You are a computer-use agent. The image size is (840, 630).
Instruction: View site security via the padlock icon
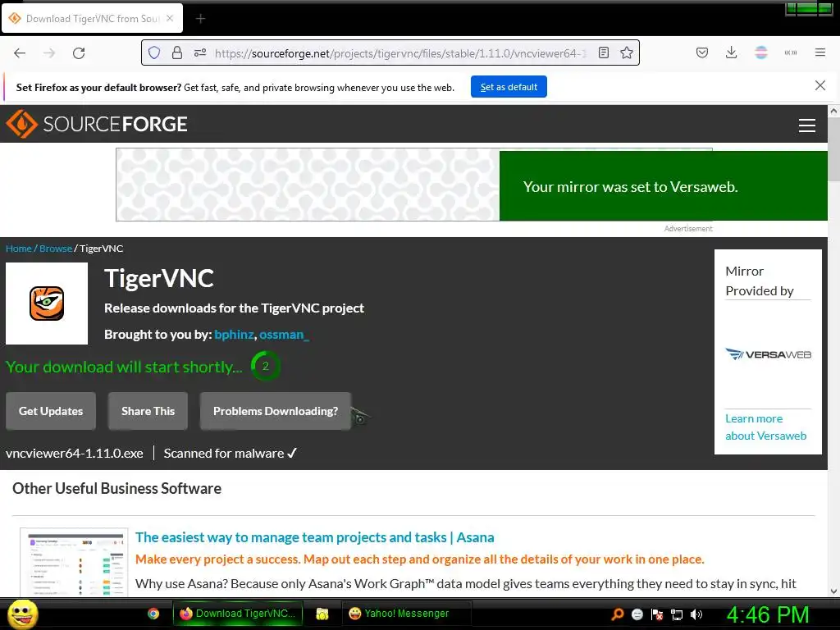coord(177,53)
